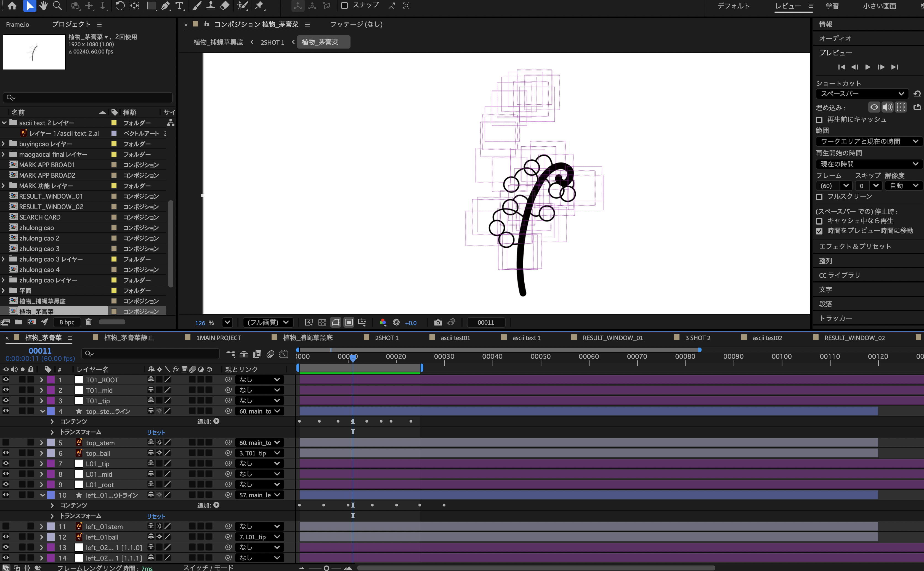Select the Zoom magnifier tool
This screenshot has width=924, height=571.
(57, 6)
